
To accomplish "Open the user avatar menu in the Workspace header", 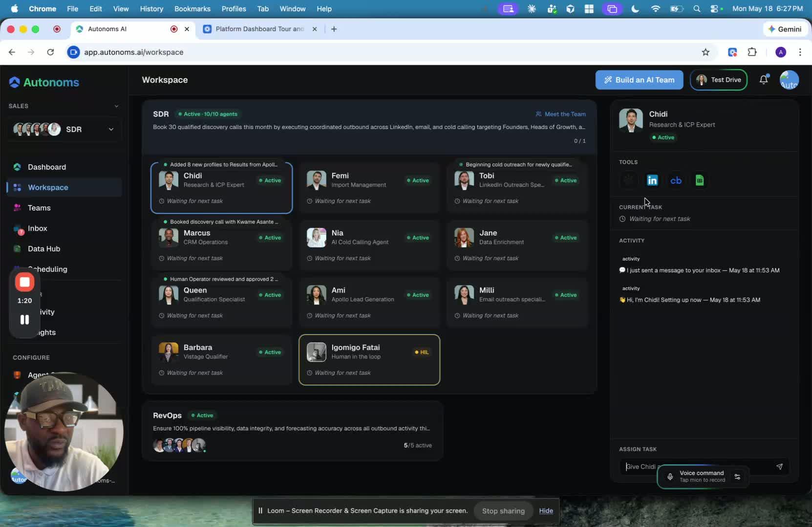I will click(x=789, y=80).
